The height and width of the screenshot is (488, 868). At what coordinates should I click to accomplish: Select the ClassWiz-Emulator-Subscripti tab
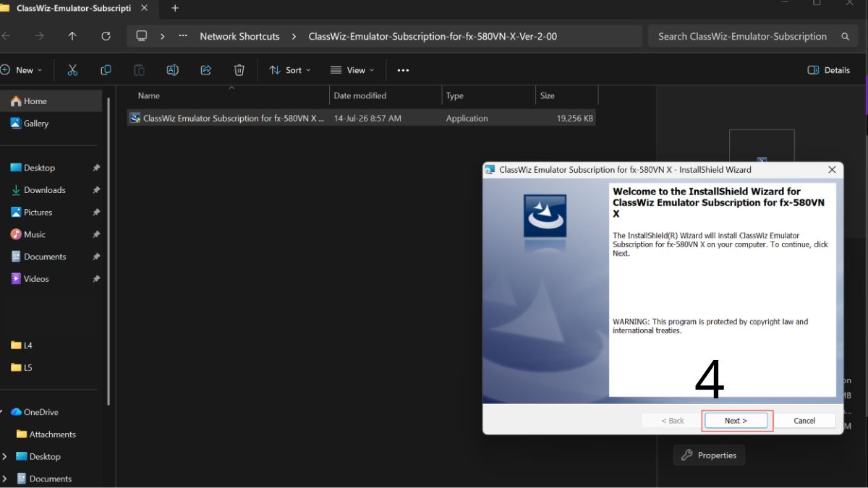point(72,9)
